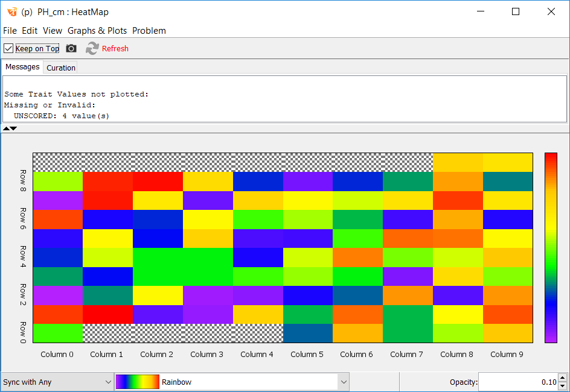Open the Problem menu

point(149,31)
